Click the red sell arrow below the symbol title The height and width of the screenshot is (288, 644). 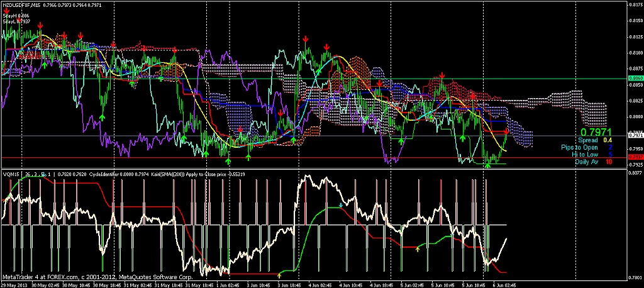7,11
